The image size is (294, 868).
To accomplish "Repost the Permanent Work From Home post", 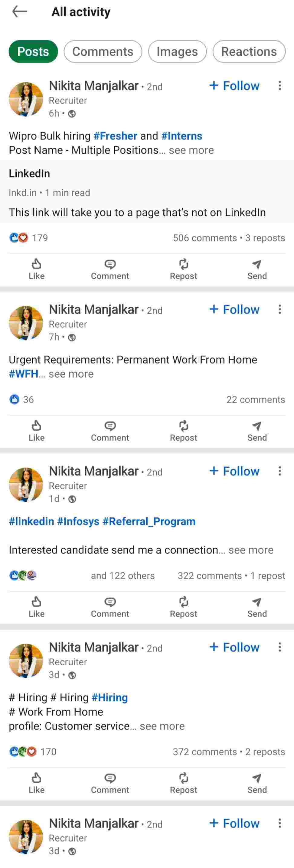I will click(x=183, y=431).
